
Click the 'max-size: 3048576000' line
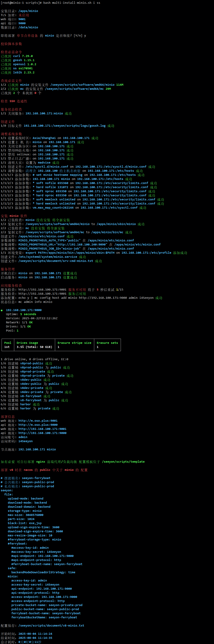(25, 515)
